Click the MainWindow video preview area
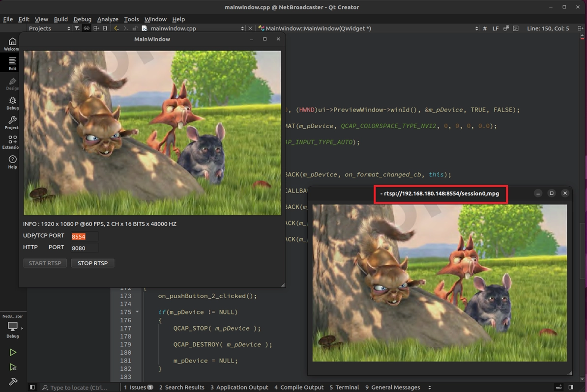The width and height of the screenshot is (587, 392). [152, 133]
